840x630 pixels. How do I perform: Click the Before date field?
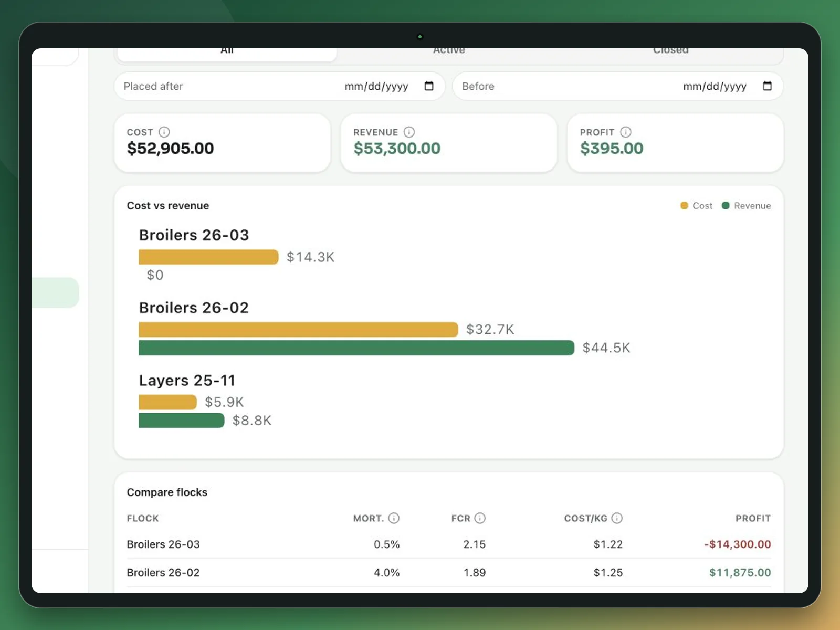tap(618, 86)
